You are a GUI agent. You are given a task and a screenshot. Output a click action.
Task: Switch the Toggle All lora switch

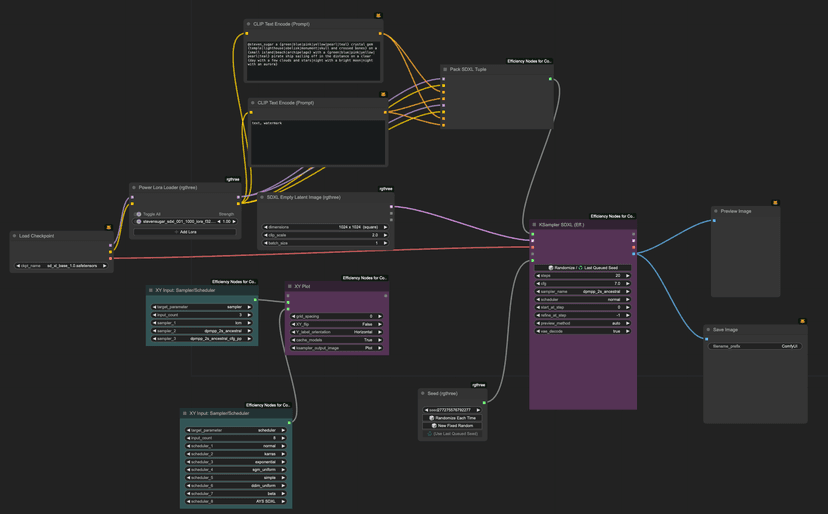point(139,214)
